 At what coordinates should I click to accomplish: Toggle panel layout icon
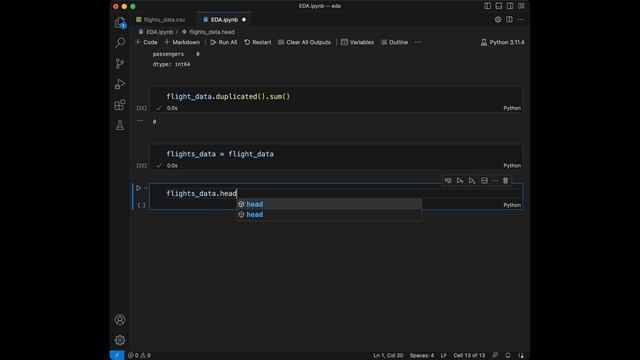499,6
